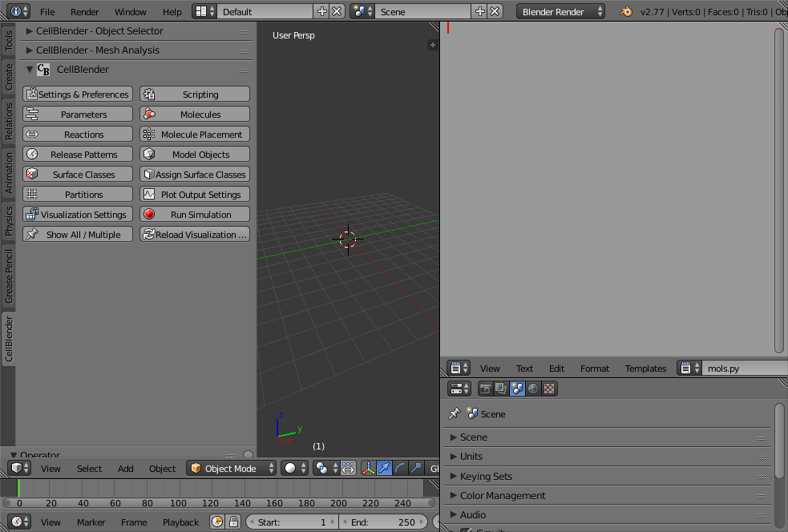Open the Model Objects panel
The height and width of the screenshot is (532, 788).
click(x=195, y=154)
